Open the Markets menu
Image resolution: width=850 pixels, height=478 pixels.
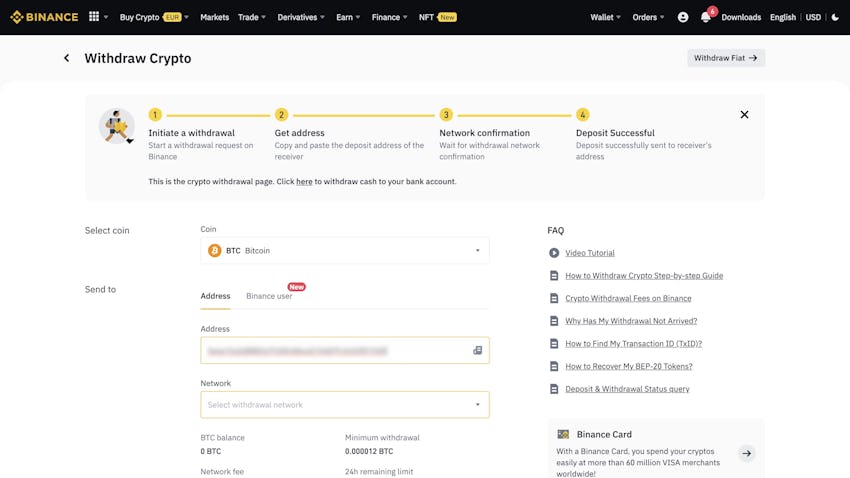pos(214,17)
